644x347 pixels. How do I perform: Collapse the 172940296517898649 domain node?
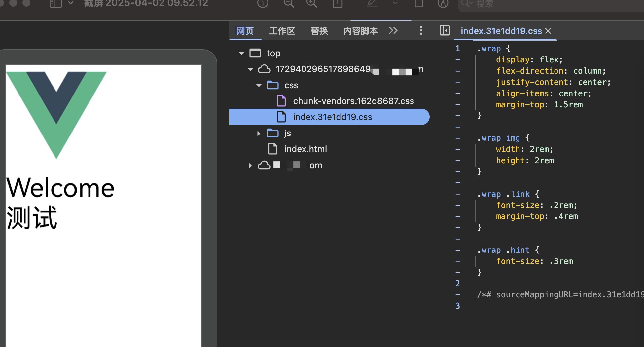click(250, 69)
